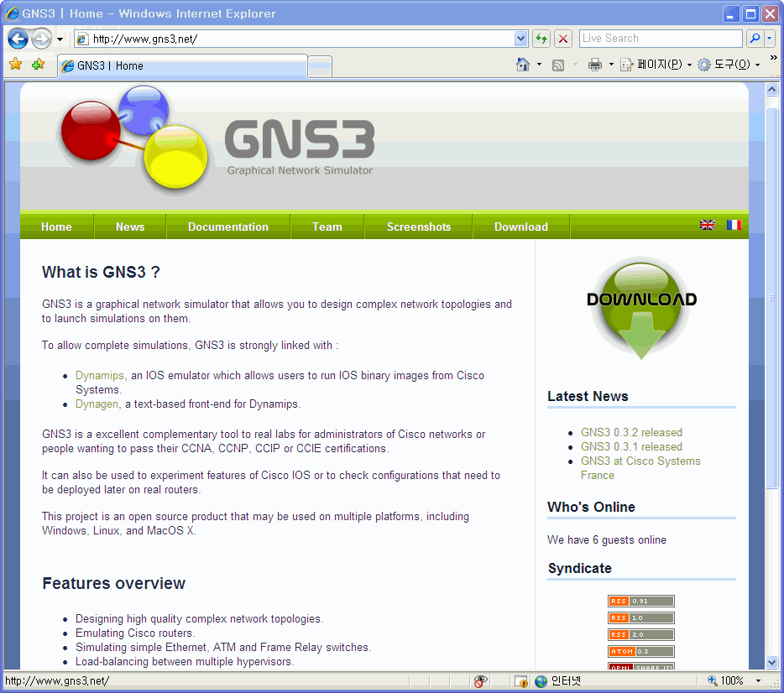
Task: Switch language with the UK flag
Action: pyautogui.click(x=707, y=225)
